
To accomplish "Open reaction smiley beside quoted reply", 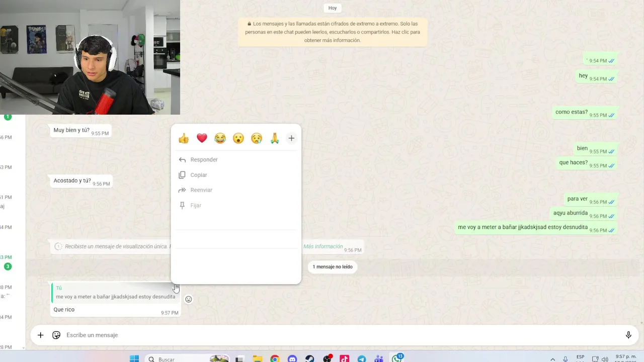I will click(x=189, y=299).
